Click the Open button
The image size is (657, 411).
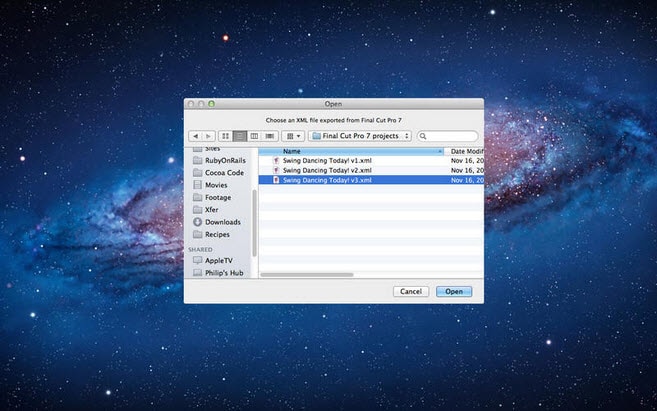click(x=454, y=291)
